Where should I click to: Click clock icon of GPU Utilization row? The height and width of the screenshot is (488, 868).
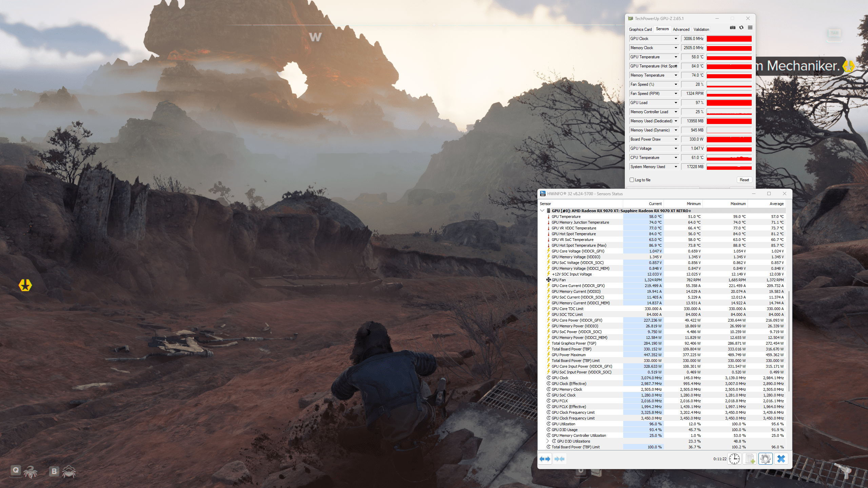click(548, 424)
